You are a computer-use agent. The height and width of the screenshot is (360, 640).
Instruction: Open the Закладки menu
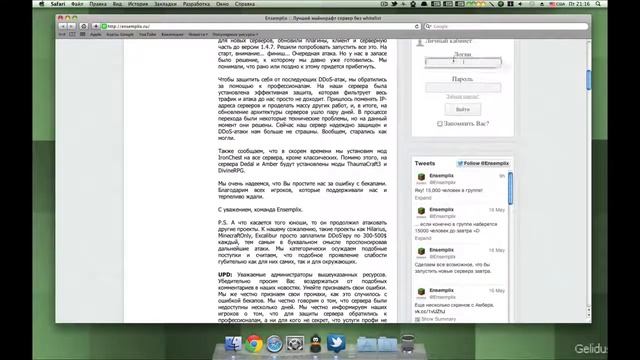[165, 4]
